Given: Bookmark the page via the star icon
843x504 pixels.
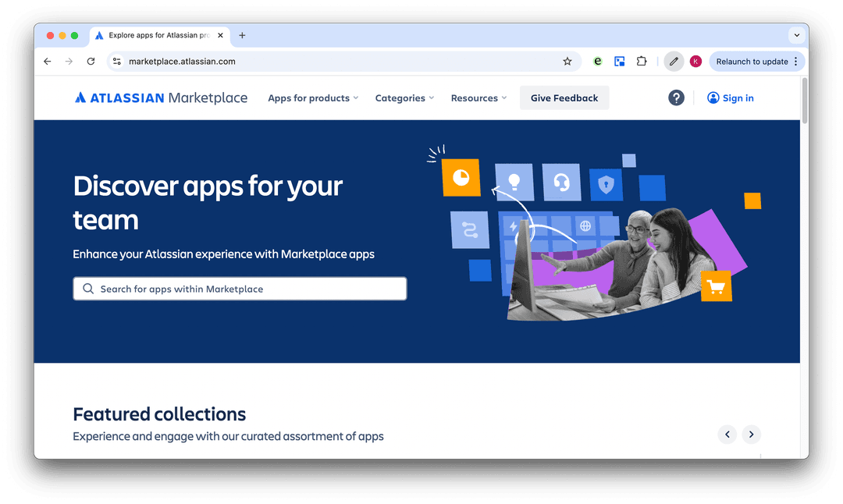Looking at the screenshot, I should [567, 60].
